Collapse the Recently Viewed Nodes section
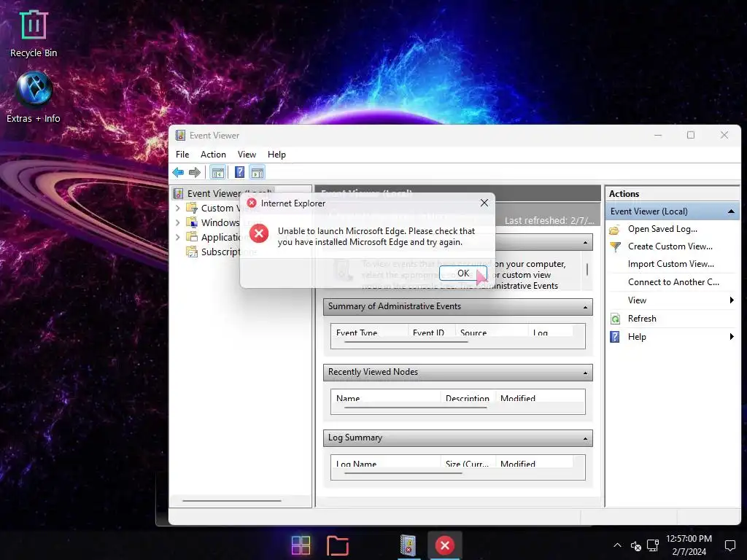The height and width of the screenshot is (560, 747). (585, 373)
